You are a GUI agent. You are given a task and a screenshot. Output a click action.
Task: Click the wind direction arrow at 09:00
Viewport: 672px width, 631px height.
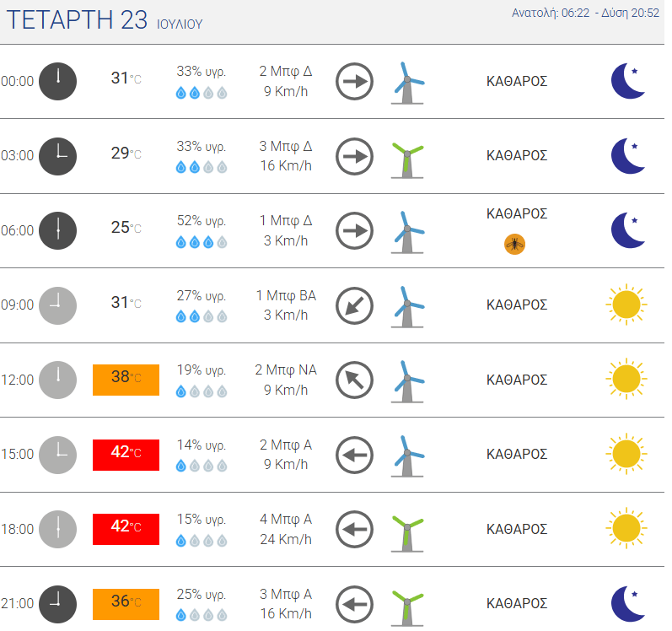354,305
